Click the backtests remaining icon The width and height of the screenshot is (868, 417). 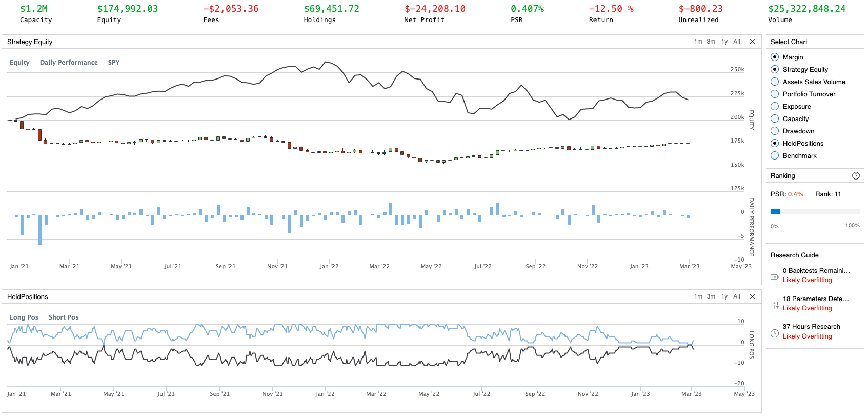point(774,277)
